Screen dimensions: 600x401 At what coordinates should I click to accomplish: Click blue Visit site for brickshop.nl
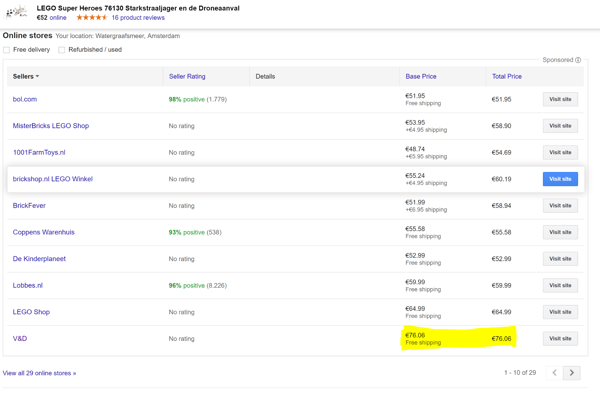560,179
